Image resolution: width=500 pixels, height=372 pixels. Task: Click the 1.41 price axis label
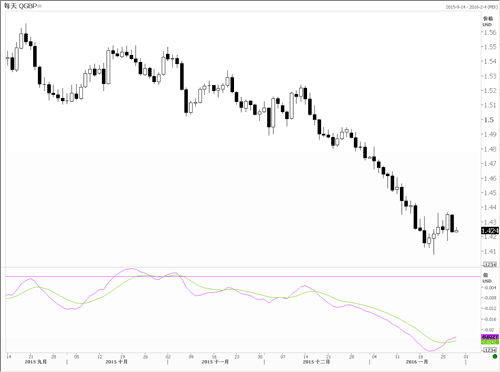[490, 251]
